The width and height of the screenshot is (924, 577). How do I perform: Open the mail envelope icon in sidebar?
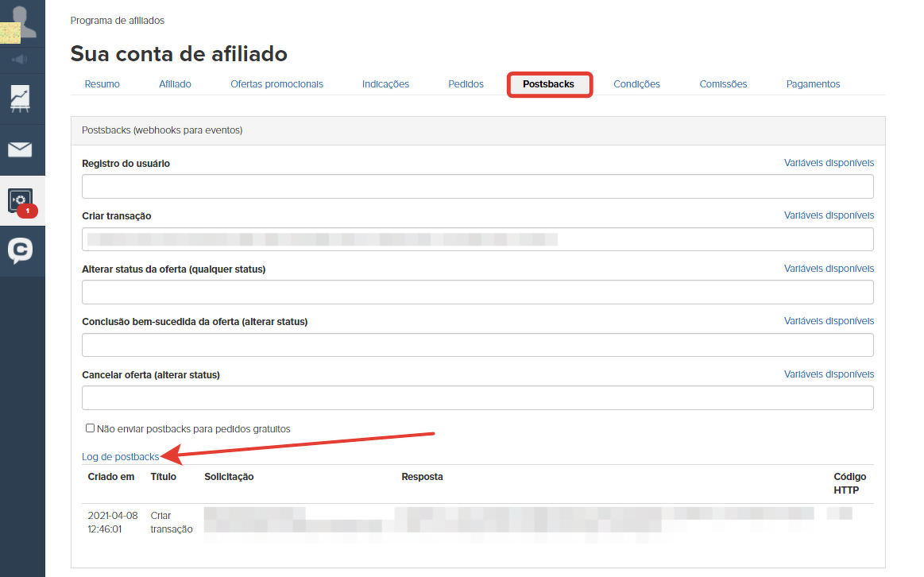point(20,149)
